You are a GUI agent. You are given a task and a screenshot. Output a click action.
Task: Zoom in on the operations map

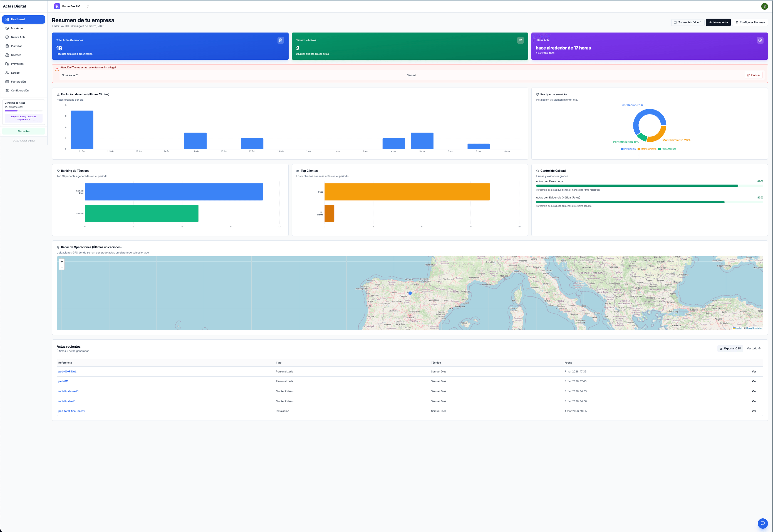tap(62, 262)
